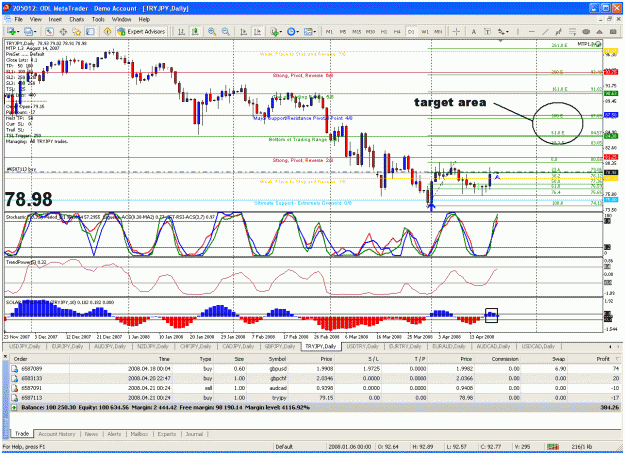
Task: Expand the Arrows tool dropdown arrow
Action: pyautogui.click(x=507, y=32)
